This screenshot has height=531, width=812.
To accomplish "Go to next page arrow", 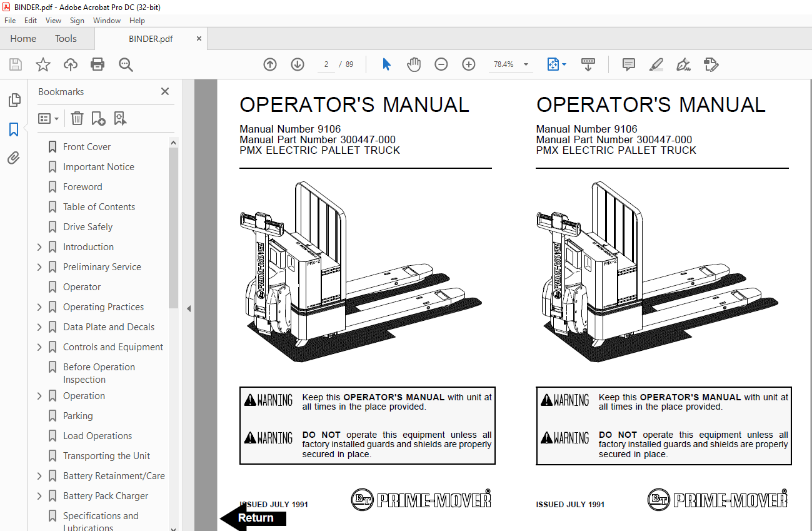I will 298,64.
